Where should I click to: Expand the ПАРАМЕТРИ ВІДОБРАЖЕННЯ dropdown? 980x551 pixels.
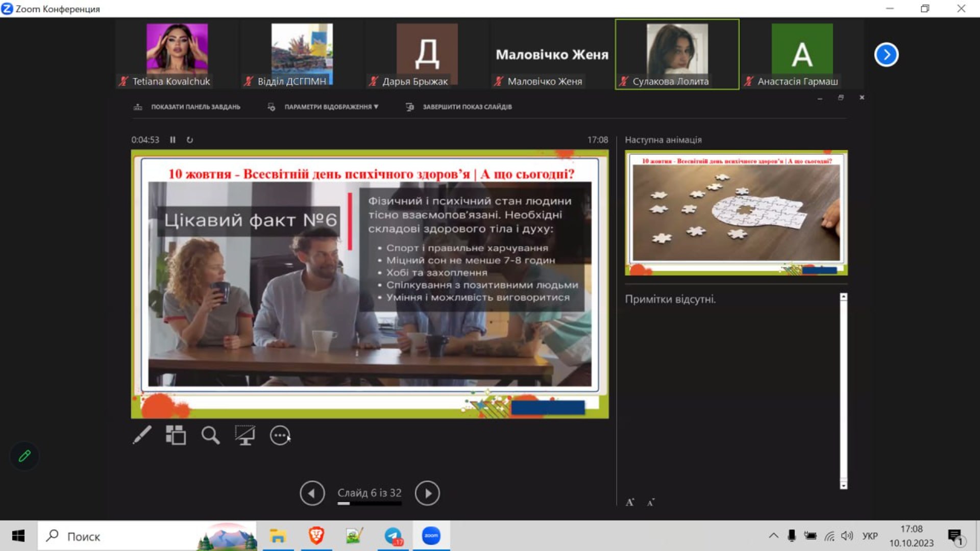[x=331, y=107]
